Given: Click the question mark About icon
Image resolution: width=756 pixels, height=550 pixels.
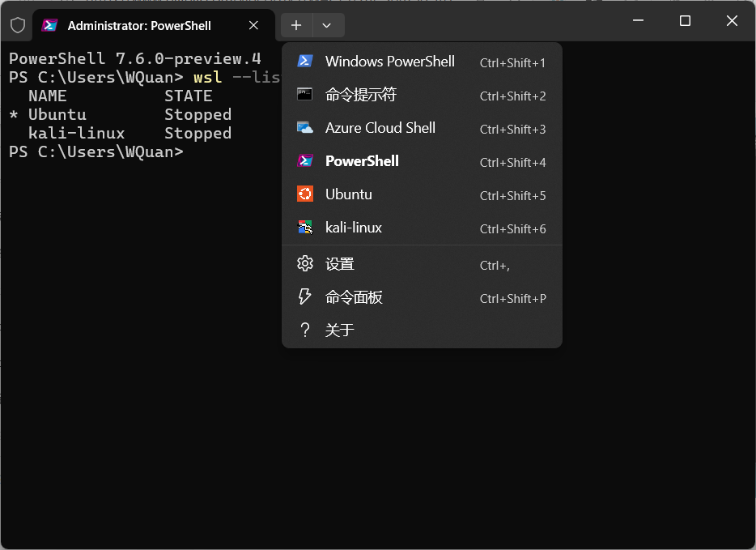Looking at the screenshot, I should pyautogui.click(x=305, y=330).
